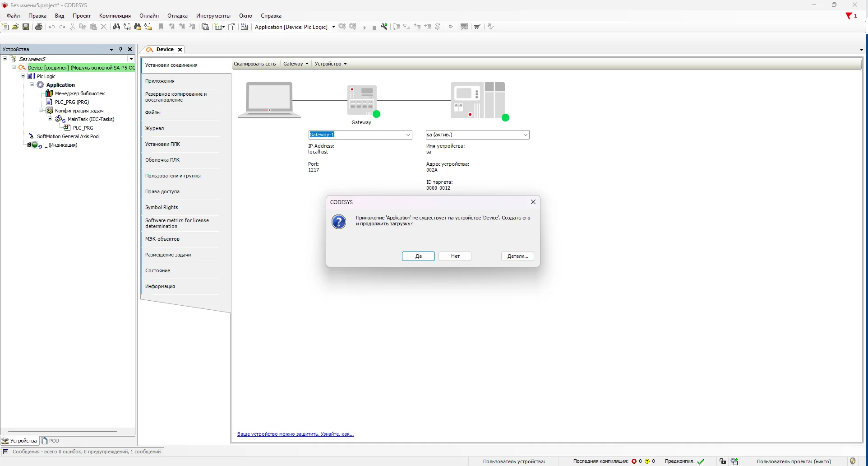Close the CODESYS dialog with its X
Screen dimensions: 868x466
coord(533,202)
